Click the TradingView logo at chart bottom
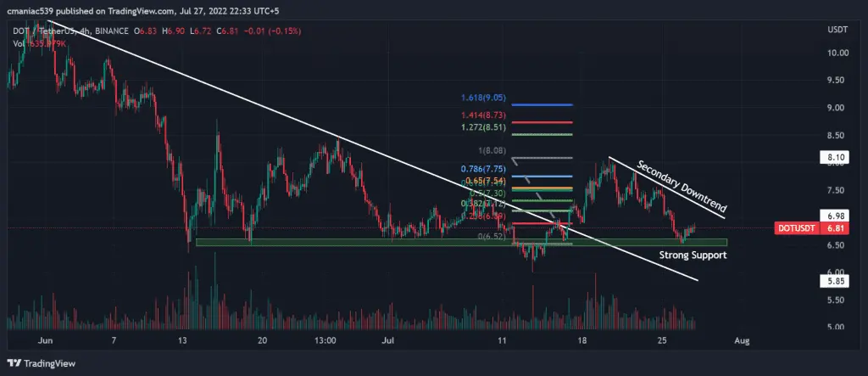868x376 pixels. tap(41, 363)
